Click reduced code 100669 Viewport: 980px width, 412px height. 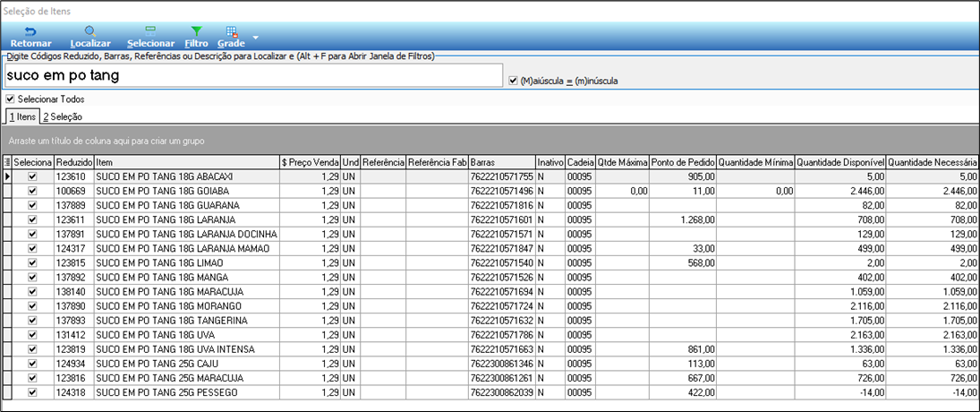(73, 192)
